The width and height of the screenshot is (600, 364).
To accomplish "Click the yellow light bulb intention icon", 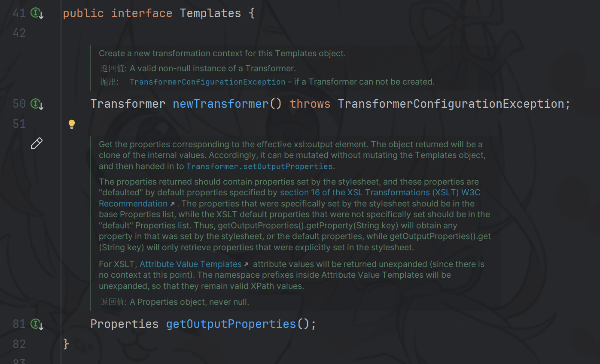I will (72, 124).
